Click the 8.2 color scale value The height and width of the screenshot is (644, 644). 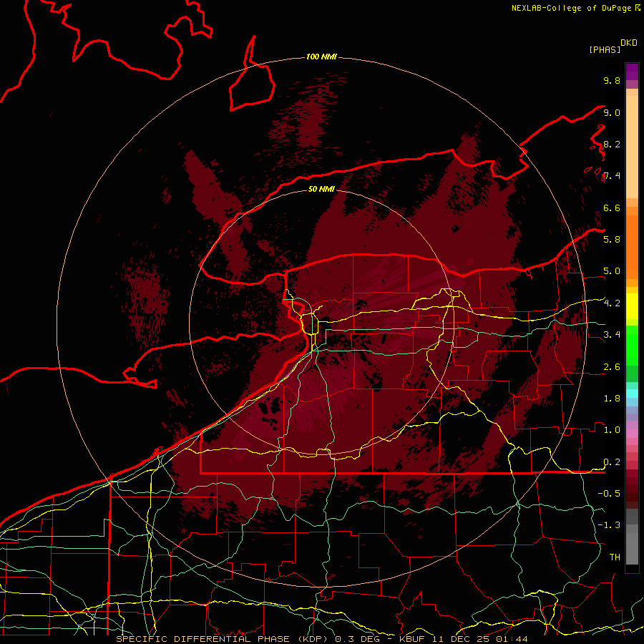[612, 144]
